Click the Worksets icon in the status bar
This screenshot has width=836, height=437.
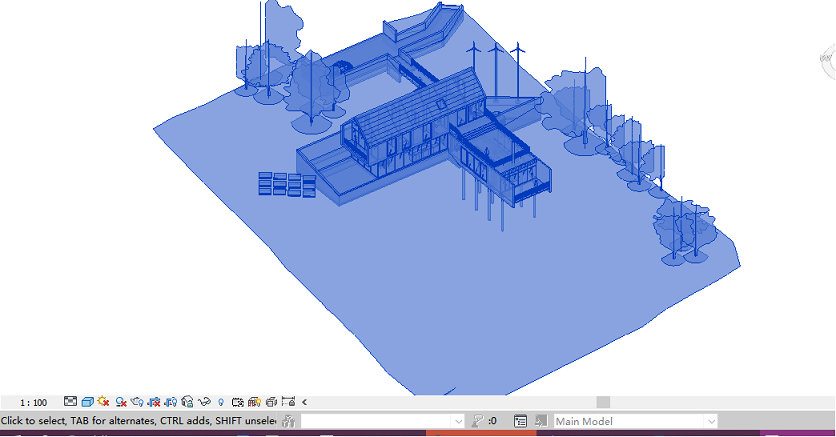(288, 422)
